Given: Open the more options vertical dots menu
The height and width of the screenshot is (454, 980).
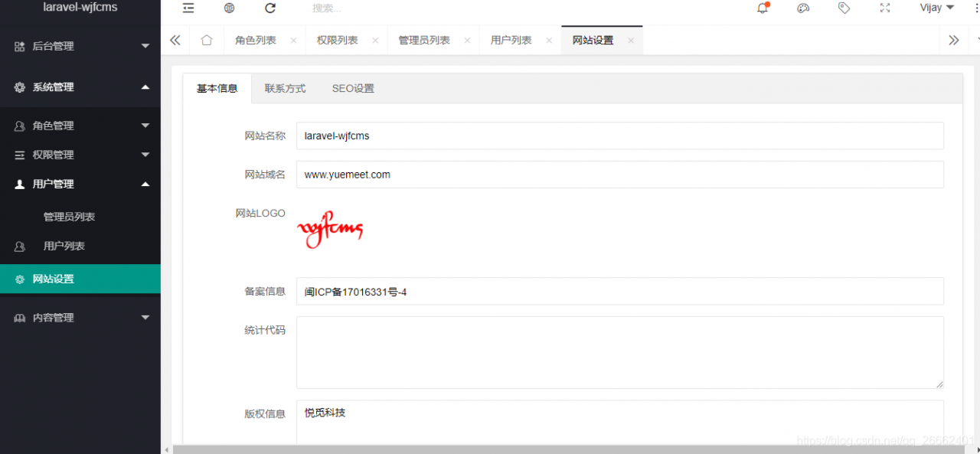Looking at the screenshot, I should point(975,8).
